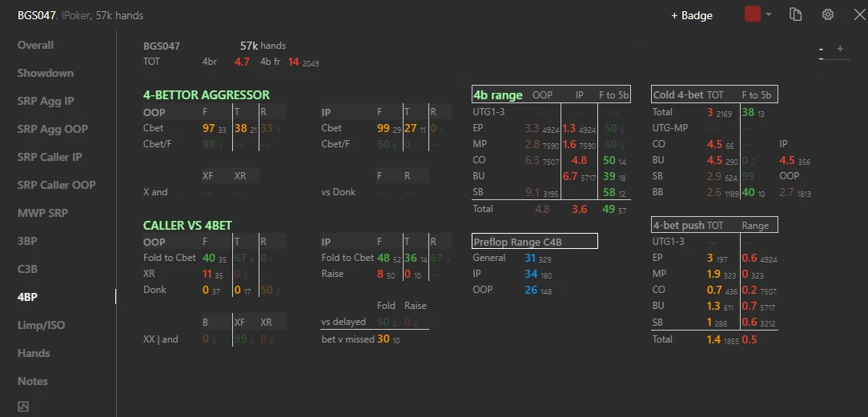
Task: Click the image export icon below Notes
Action: pyautogui.click(x=23, y=407)
